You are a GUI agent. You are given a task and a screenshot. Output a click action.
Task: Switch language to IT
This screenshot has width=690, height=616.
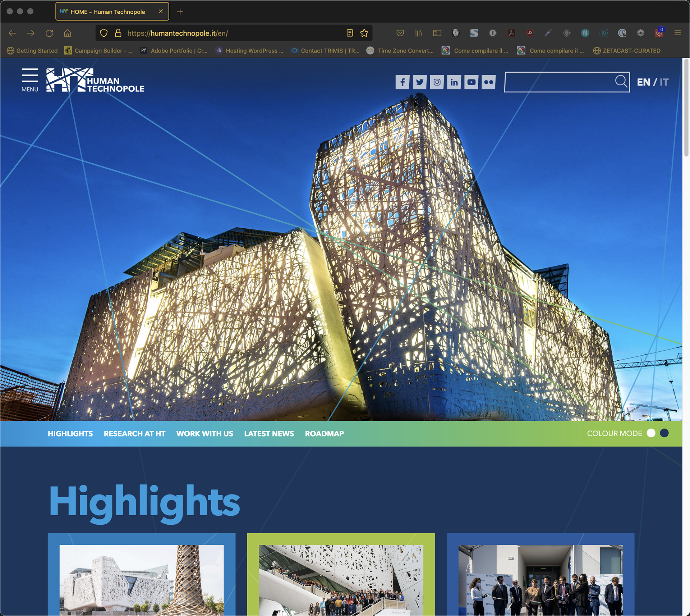click(x=664, y=82)
